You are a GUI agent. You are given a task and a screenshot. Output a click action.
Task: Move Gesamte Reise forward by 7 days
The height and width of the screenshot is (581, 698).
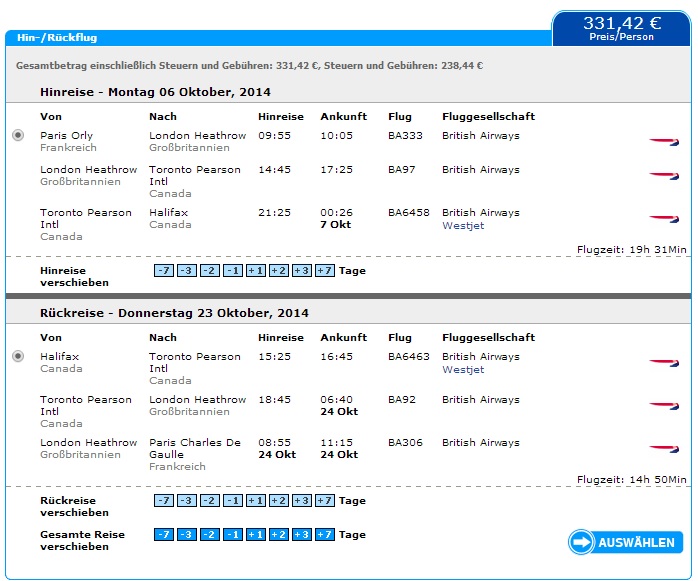(x=325, y=534)
